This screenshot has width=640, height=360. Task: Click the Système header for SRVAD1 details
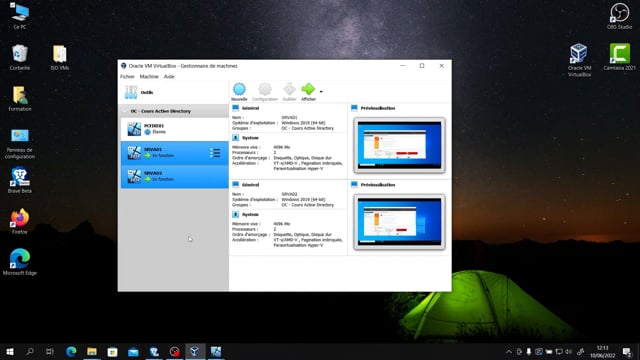coord(250,138)
